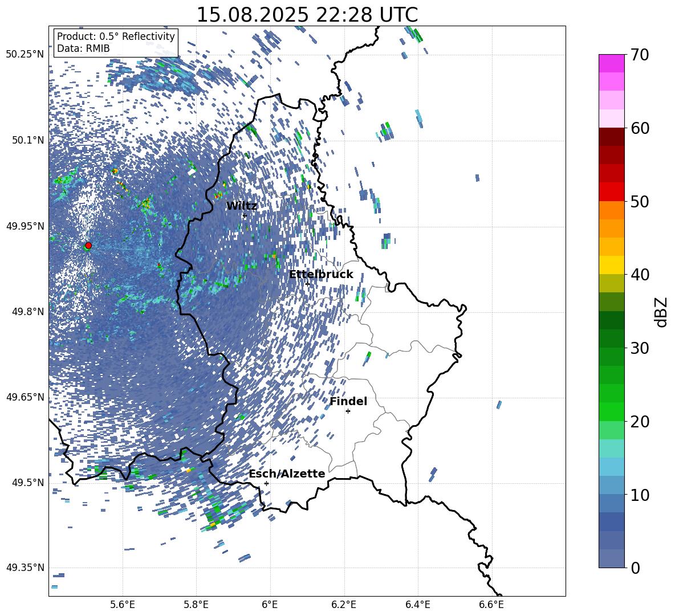
Task: Click the 49.95°N latitude label
Action: [25, 226]
